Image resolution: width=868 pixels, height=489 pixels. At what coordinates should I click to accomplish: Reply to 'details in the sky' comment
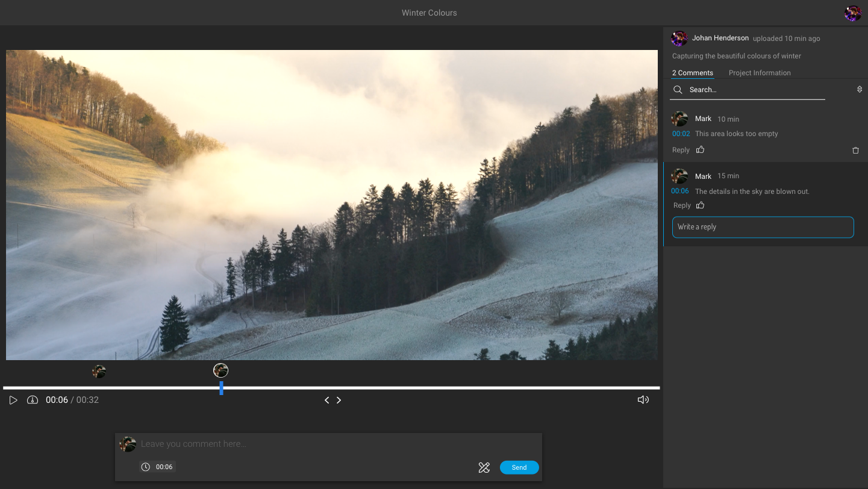click(x=682, y=205)
